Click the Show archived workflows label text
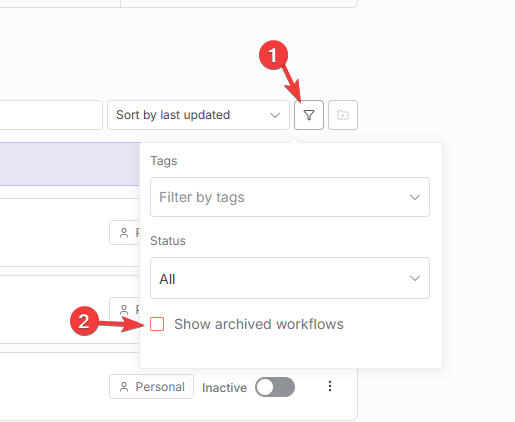Image resolution: width=515 pixels, height=422 pixels. (x=259, y=324)
